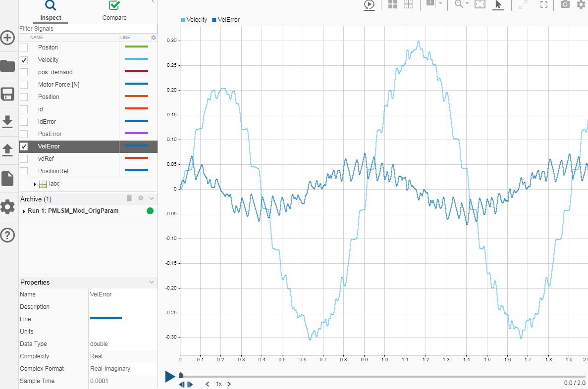Click the save session disk icon

(x=7, y=94)
